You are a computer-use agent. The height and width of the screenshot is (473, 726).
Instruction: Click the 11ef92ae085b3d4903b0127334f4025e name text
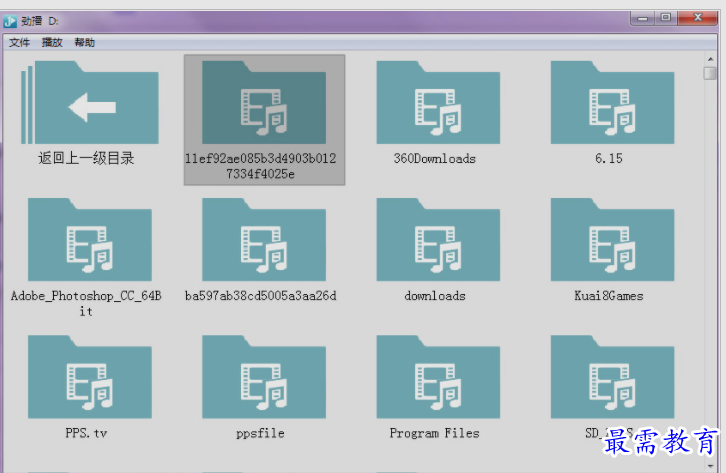click(261, 166)
